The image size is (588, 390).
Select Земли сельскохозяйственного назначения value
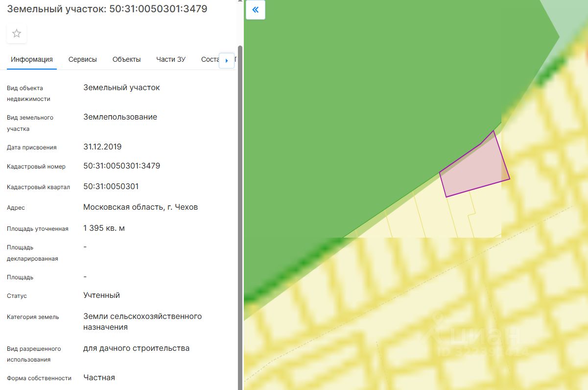(142, 322)
